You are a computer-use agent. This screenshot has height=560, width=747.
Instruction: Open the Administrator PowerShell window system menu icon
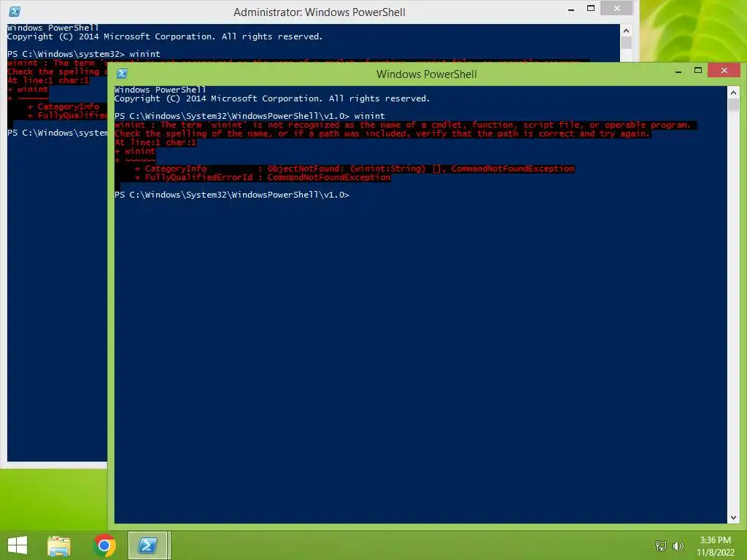point(15,12)
